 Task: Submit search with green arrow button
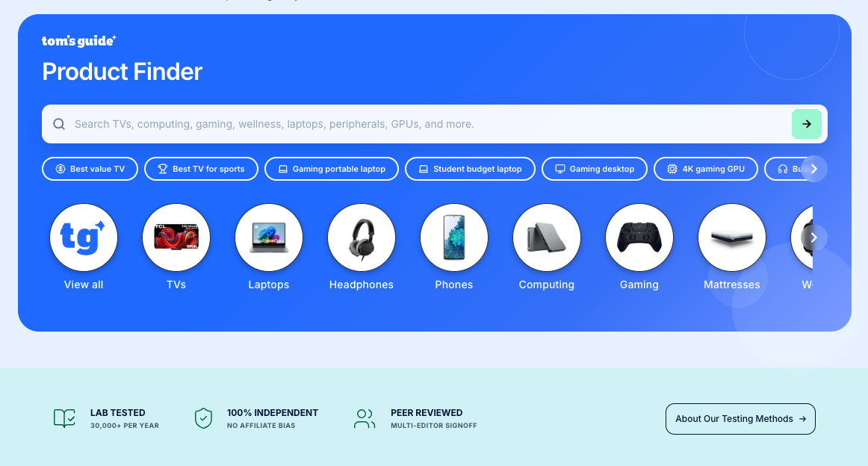[807, 124]
